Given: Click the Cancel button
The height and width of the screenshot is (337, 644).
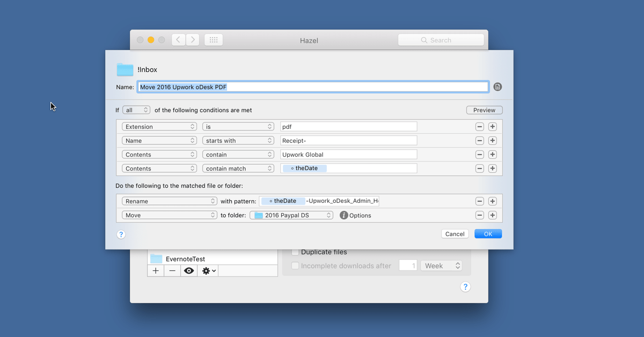Looking at the screenshot, I should pyautogui.click(x=455, y=234).
